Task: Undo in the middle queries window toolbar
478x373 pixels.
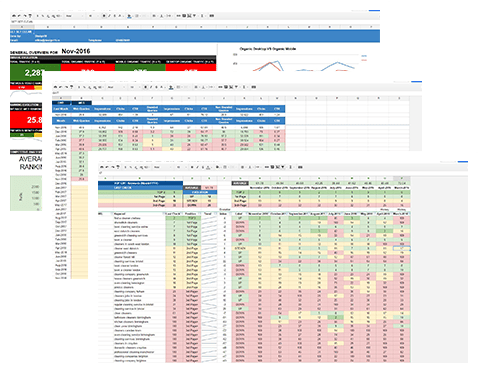Action: pyautogui.click(x=61, y=87)
